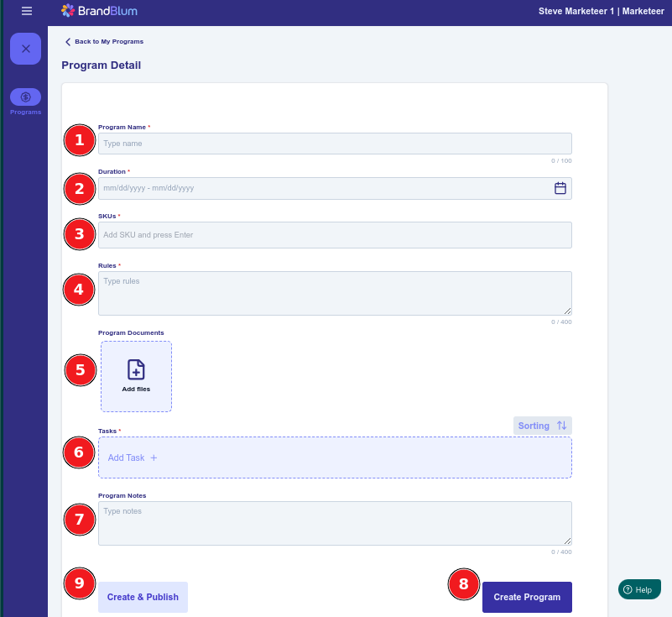Open the calendar picker icon
Screen dimensions: 672x617
560,188
